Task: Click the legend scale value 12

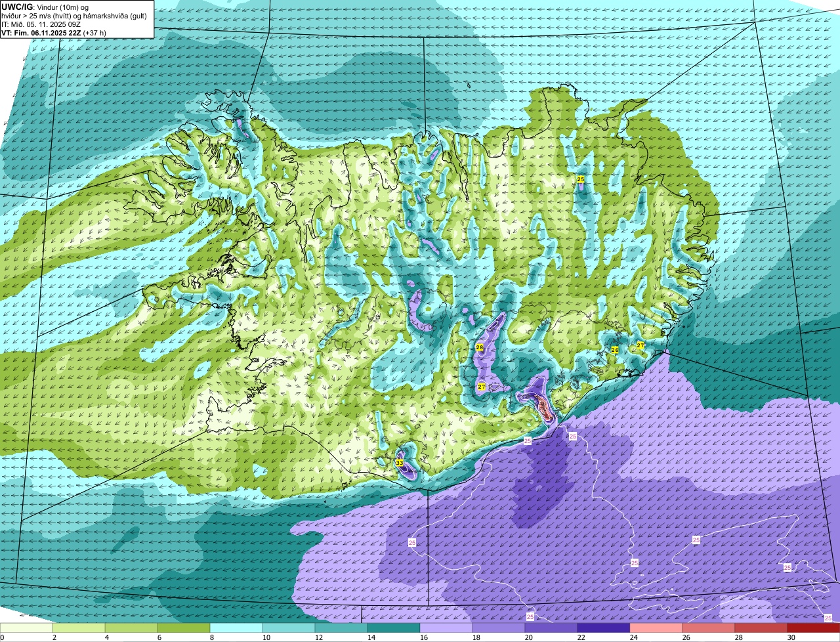Action: pyautogui.click(x=318, y=637)
